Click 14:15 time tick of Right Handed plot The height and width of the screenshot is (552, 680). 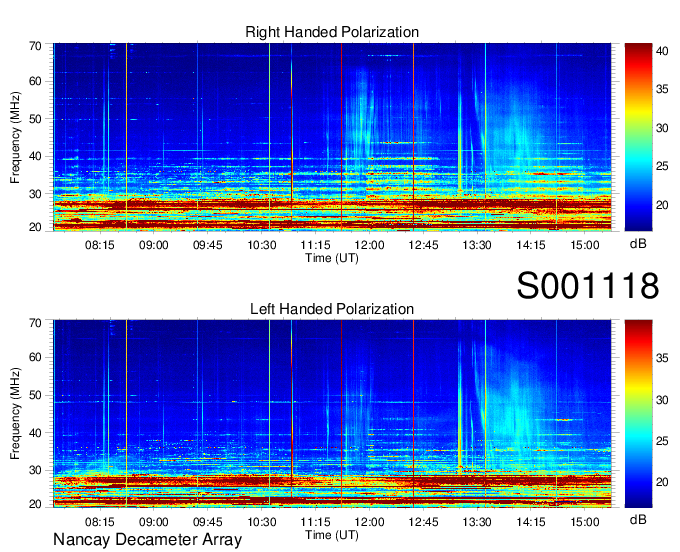531,245
